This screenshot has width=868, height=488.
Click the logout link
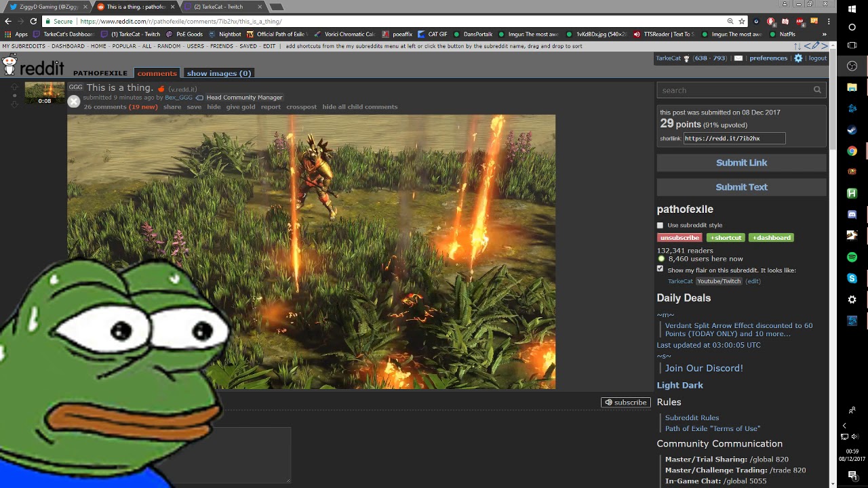[818, 58]
